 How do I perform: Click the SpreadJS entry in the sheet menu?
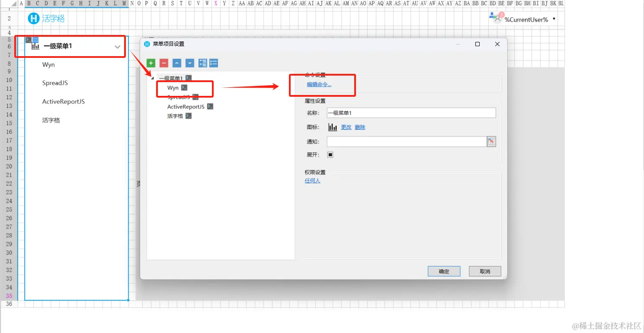pyautogui.click(x=55, y=83)
